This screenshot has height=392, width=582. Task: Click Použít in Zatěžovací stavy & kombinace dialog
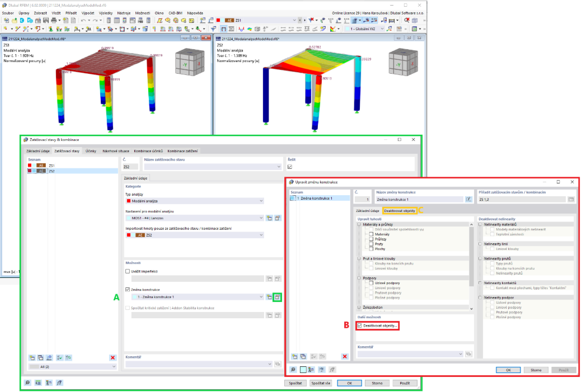pyautogui.click(x=405, y=383)
